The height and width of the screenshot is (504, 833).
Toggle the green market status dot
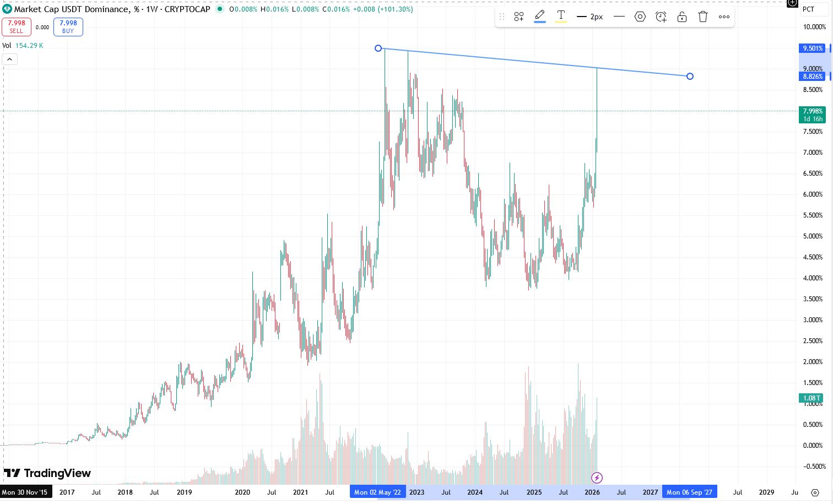[220, 9]
